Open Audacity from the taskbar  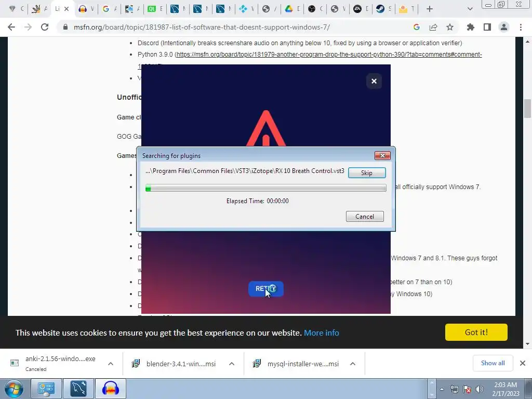[110, 389]
